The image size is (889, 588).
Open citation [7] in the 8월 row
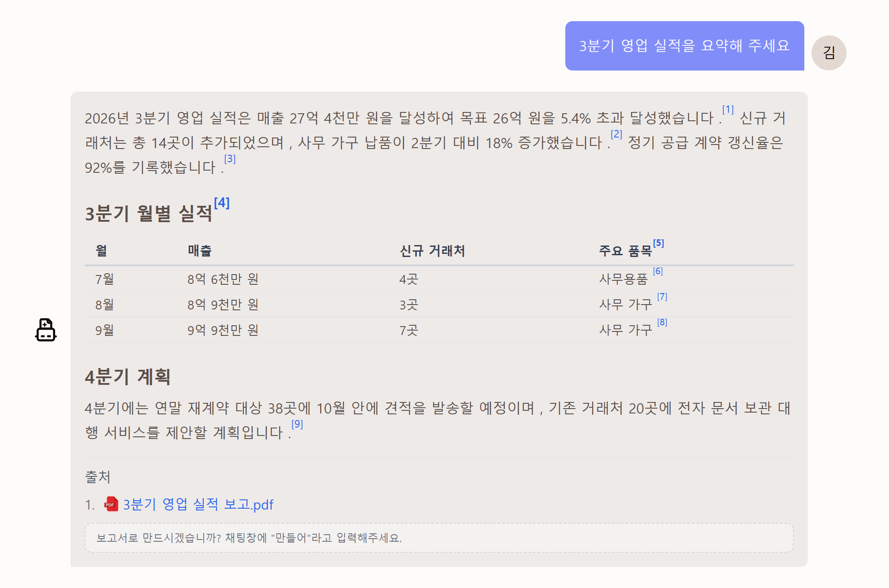pos(662,297)
